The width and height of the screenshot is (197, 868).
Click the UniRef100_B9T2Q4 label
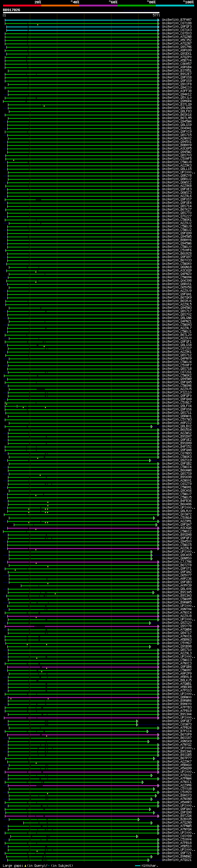177,815
